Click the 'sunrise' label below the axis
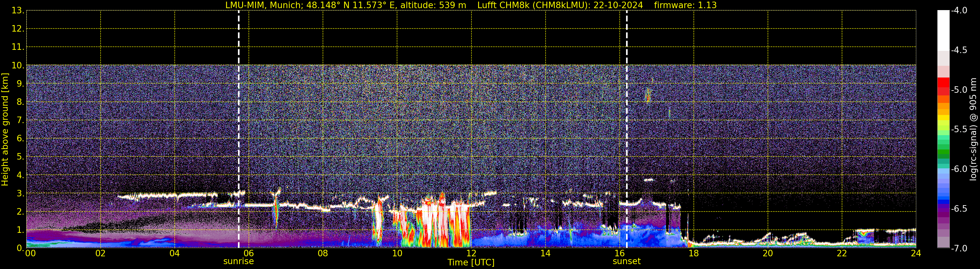This screenshot has height=269, width=980. [x=238, y=262]
